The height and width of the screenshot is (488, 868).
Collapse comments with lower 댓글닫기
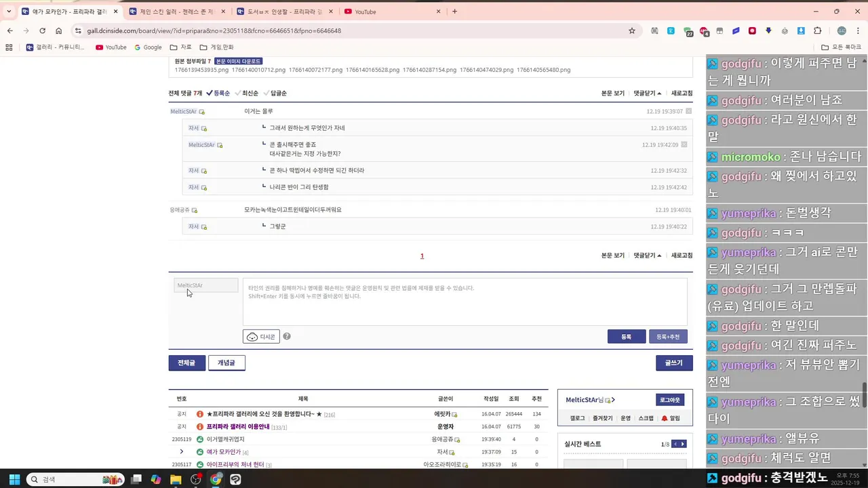(x=648, y=256)
